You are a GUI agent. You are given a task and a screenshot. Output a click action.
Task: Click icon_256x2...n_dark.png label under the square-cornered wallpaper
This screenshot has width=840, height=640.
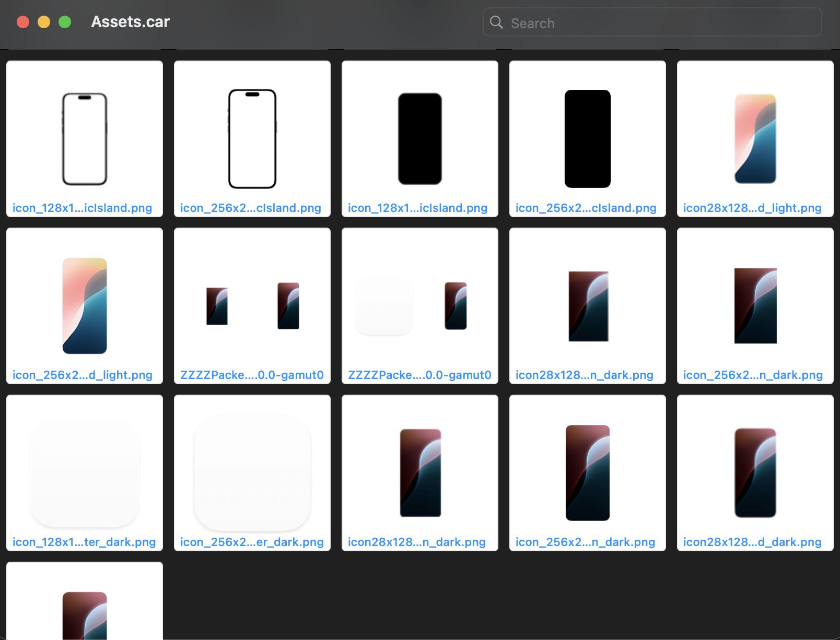[753, 375]
